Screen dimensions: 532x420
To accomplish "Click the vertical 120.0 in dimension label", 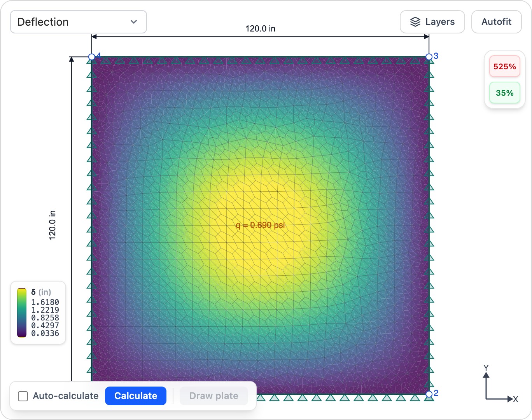I will tap(52, 225).
